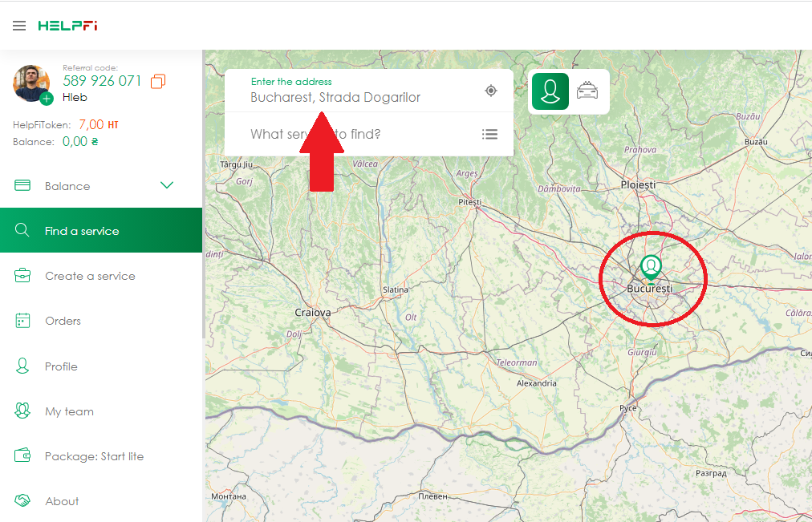This screenshot has width=812, height=522.
Task: Copy the referral code
Action: [158, 81]
